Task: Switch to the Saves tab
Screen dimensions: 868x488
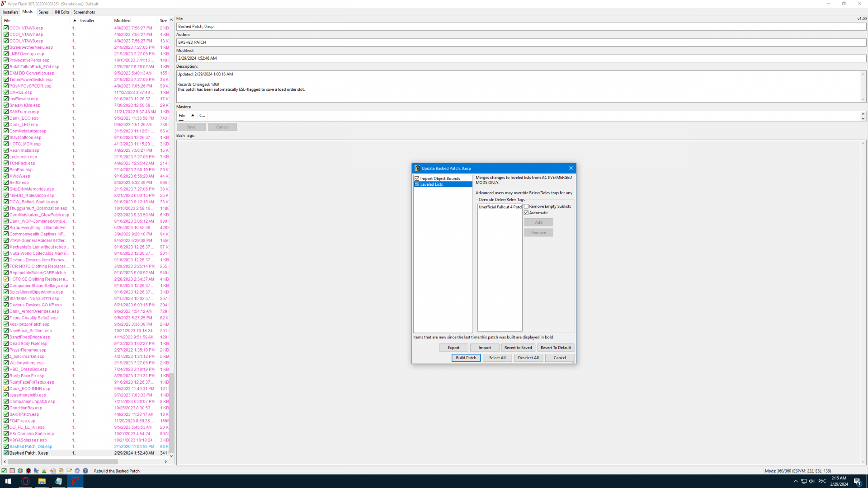Action: pyautogui.click(x=43, y=12)
